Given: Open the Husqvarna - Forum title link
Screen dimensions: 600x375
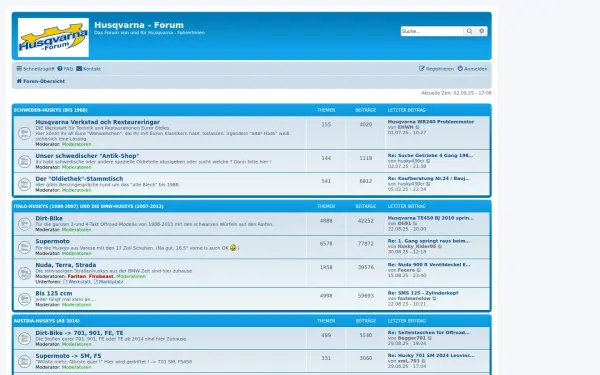Looking at the screenshot, I should (x=139, y=25).
